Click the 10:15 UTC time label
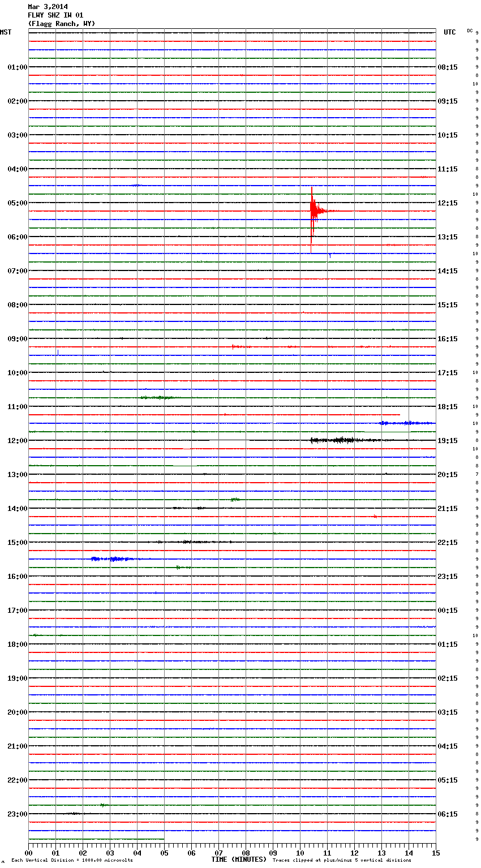This screenshot has width=481, height=868. [448, 135]
